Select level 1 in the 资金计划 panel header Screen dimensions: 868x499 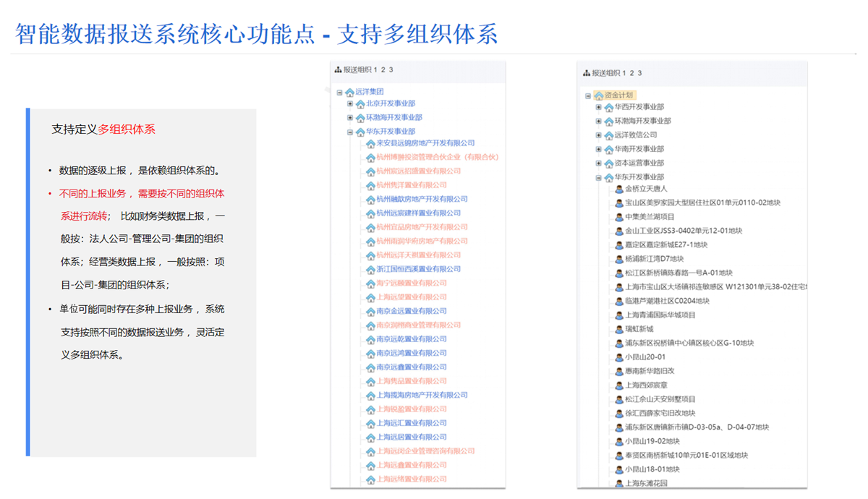click(624, 73)
